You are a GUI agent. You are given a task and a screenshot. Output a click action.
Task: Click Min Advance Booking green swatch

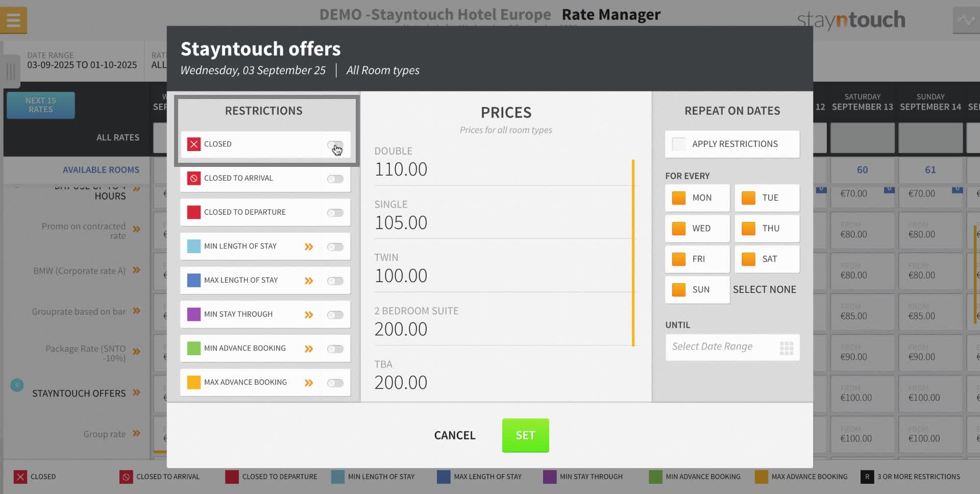point(194,349)
